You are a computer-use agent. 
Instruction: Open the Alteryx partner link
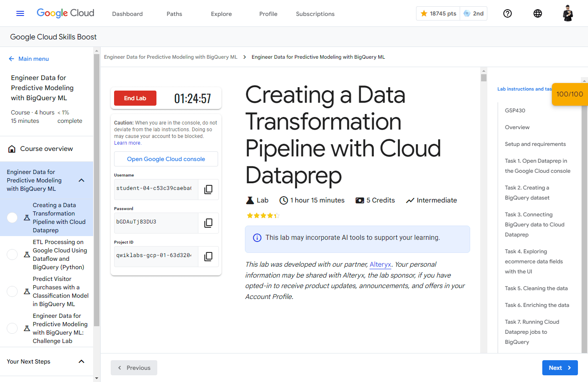coord(380,265)
